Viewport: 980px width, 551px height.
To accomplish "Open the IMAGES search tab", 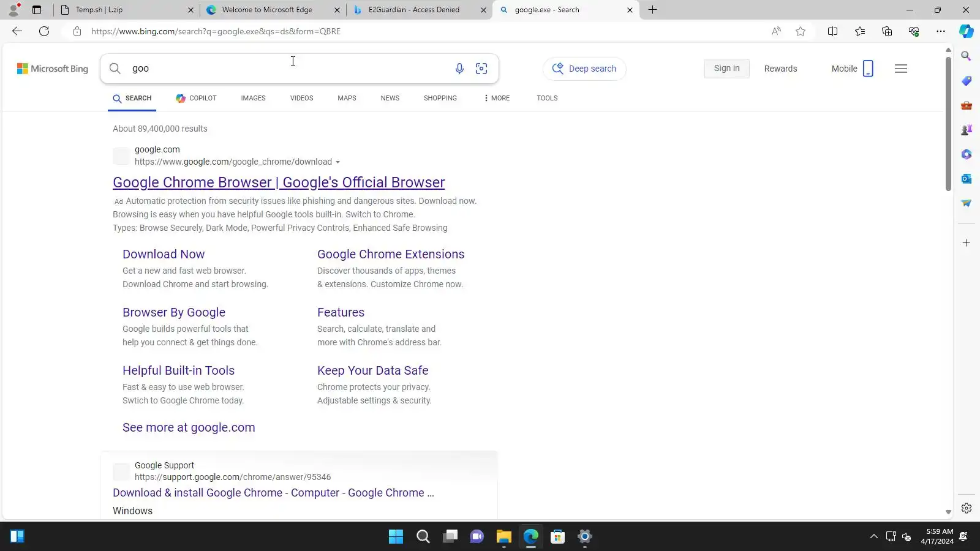I will [253, 98].
